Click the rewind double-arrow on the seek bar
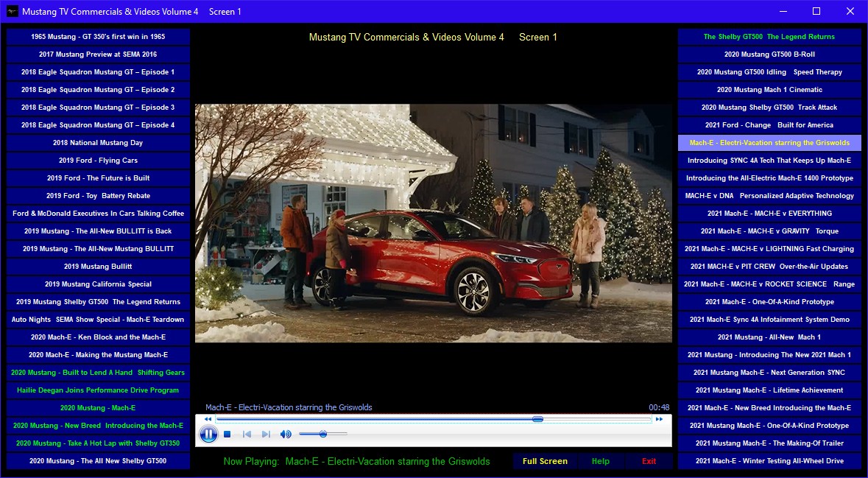Viewport: 868px width, 478px height. 208,419
